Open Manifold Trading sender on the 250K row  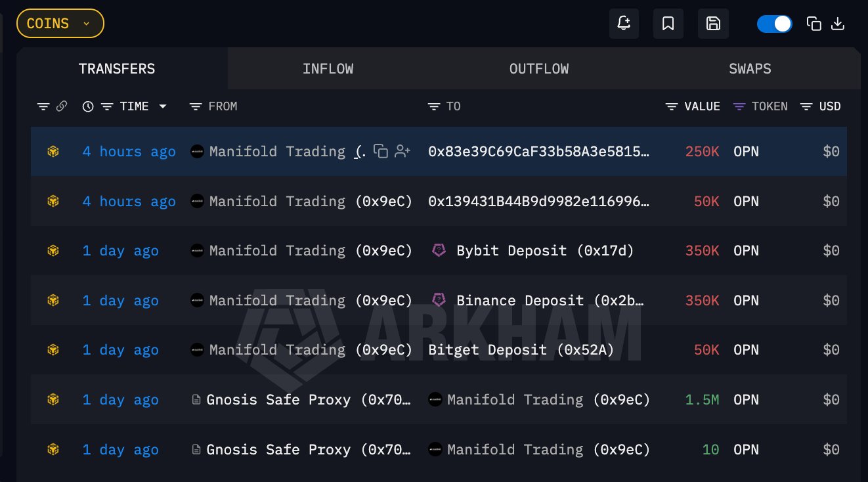tap(278, 152)
